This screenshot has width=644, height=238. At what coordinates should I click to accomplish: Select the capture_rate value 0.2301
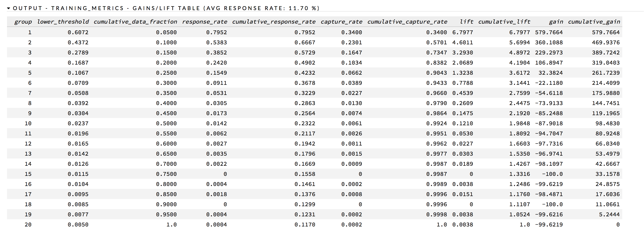click(352, 43)
